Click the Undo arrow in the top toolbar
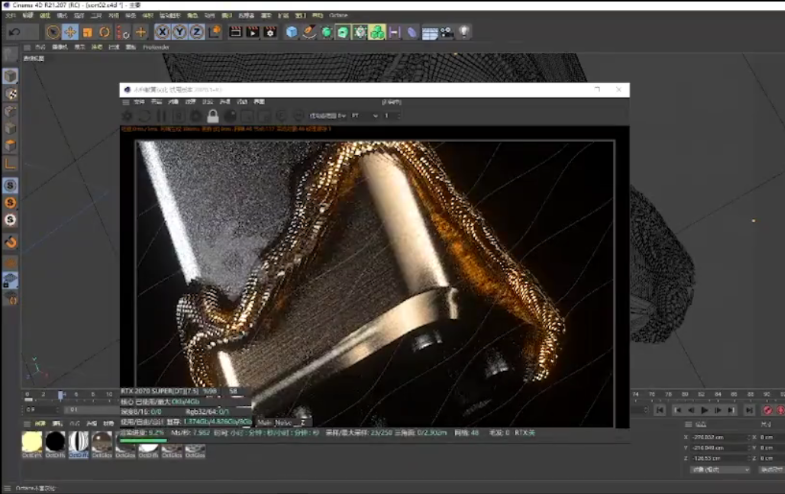 pyautogui.click(x=14, y=32)
